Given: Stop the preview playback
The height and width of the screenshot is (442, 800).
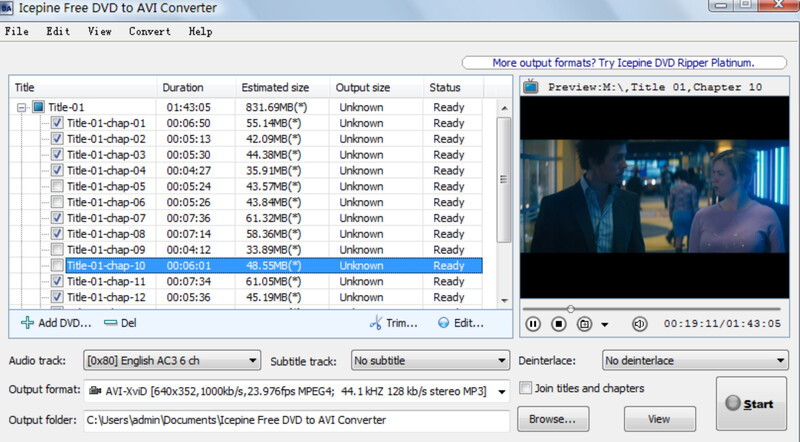Looking at the screenshot, I should pos(559,324).
